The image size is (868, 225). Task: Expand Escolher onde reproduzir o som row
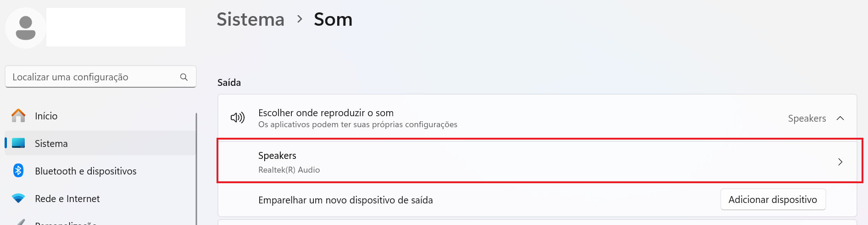[x=537, y=118]
